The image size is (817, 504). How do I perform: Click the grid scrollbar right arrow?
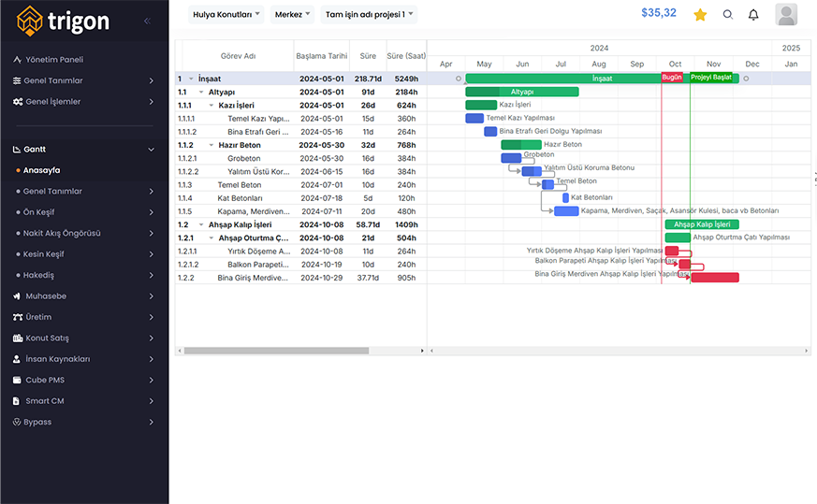pyautogui.click(x=422, y=351)
